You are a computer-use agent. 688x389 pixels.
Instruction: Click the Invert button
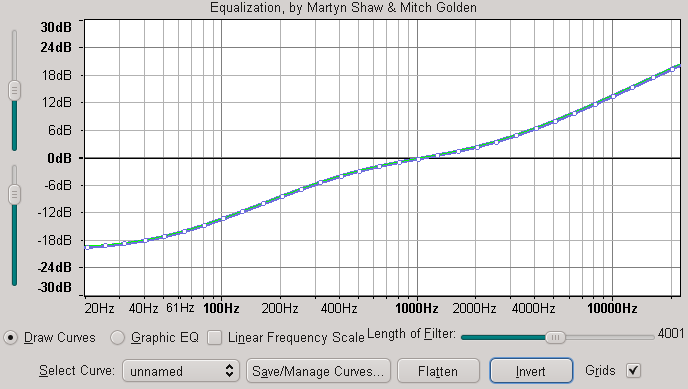(x=531, y=371)
